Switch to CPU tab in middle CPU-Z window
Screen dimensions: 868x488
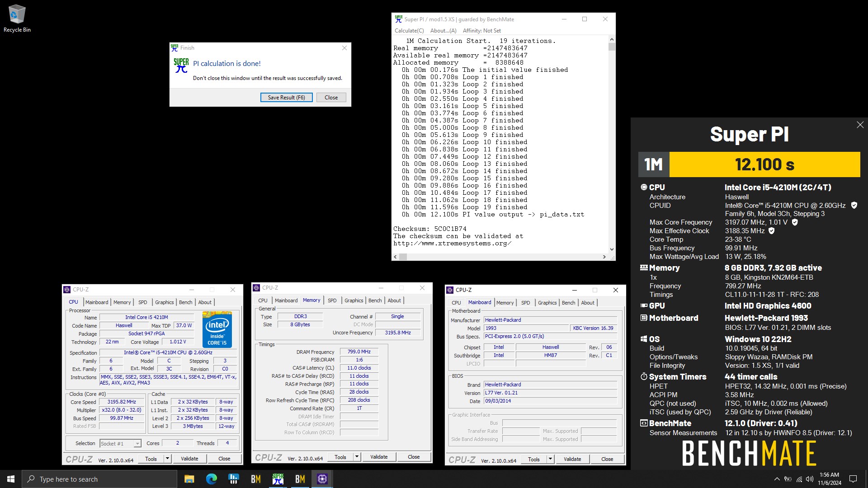coord(263,300)
